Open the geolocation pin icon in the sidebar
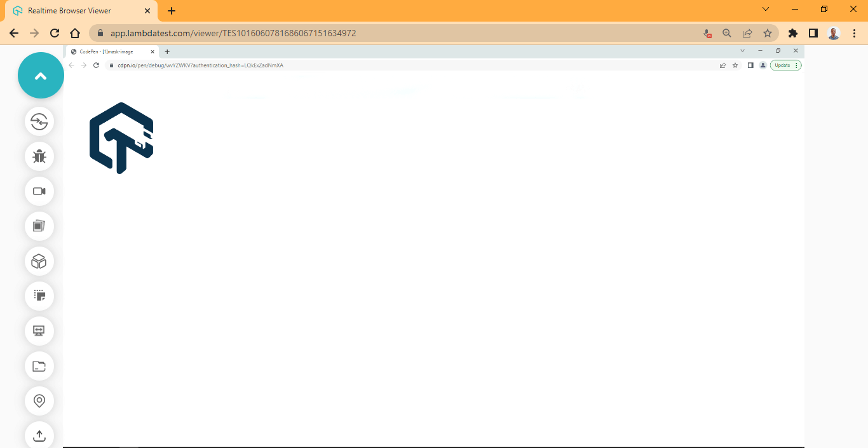The image size is (868, 448). [x=39, y=401]
